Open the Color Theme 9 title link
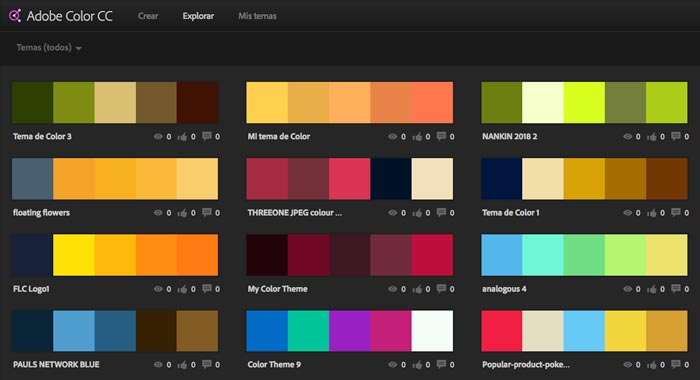 274,365
